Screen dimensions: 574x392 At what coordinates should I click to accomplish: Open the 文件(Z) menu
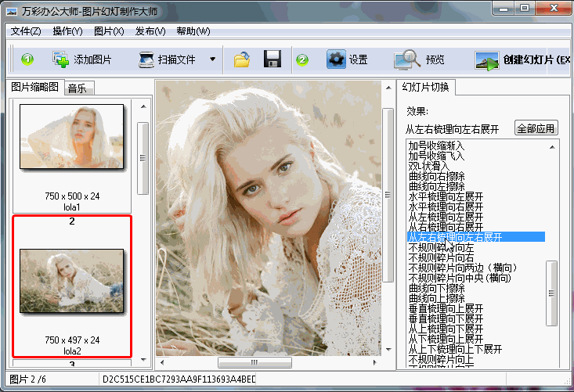25,31
